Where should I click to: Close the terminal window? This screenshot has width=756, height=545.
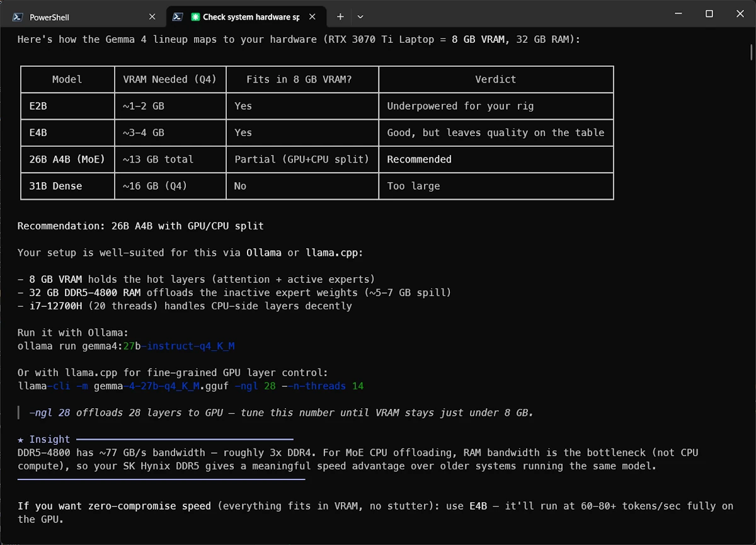[739, 13]
